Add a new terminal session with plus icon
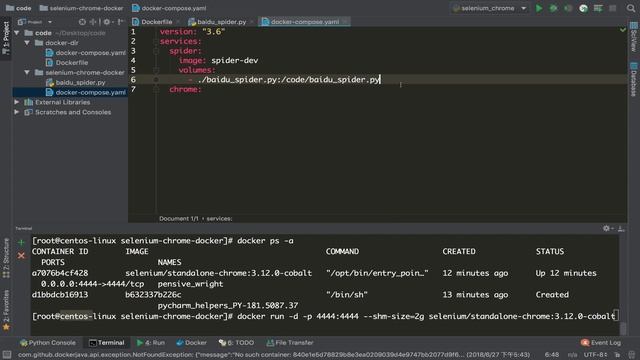640x360 pixels. [x=21, y=242]
